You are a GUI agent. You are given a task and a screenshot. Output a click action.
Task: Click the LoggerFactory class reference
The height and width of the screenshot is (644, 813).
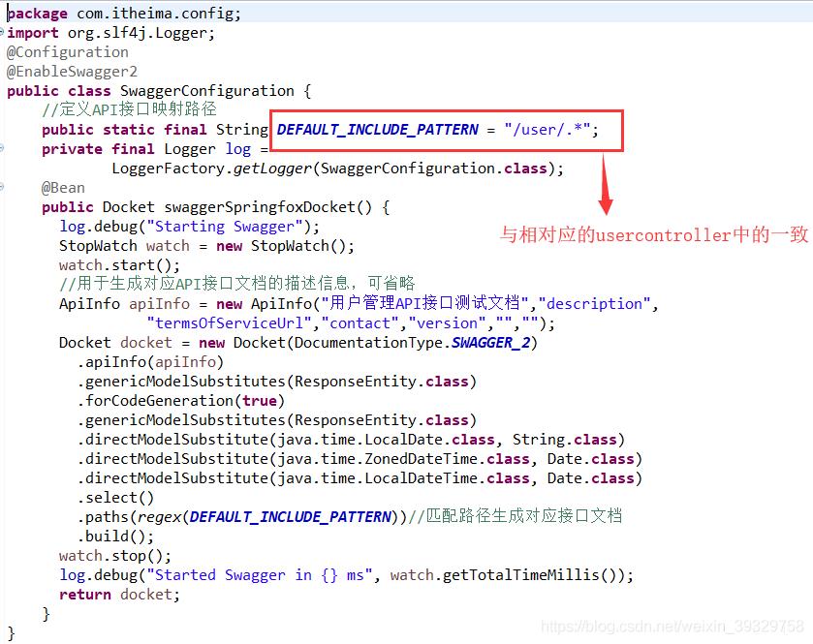pos(168,169)
